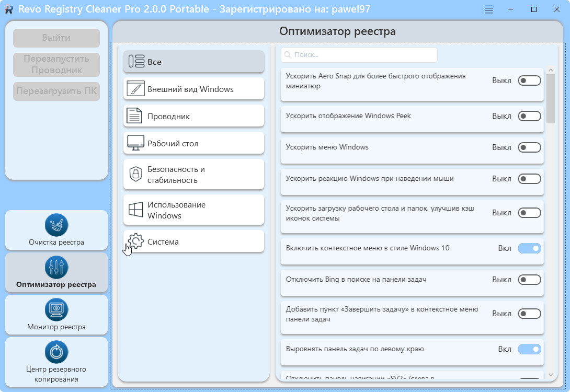Click the Выйти button
570x392 pixels.
(56, 38)
